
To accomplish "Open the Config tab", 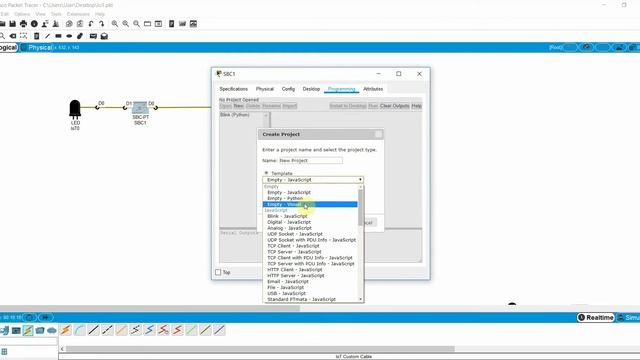I will 288,89.
